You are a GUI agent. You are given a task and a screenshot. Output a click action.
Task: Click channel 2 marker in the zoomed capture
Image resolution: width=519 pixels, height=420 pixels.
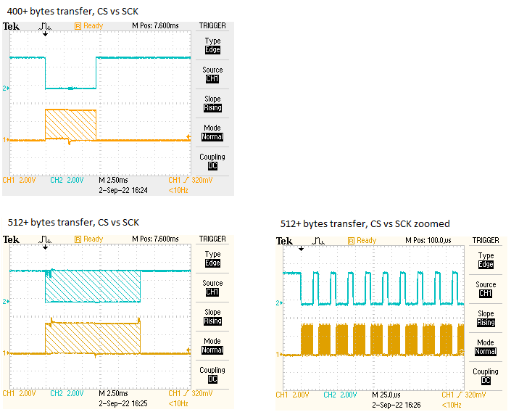[x=279, y=302]
